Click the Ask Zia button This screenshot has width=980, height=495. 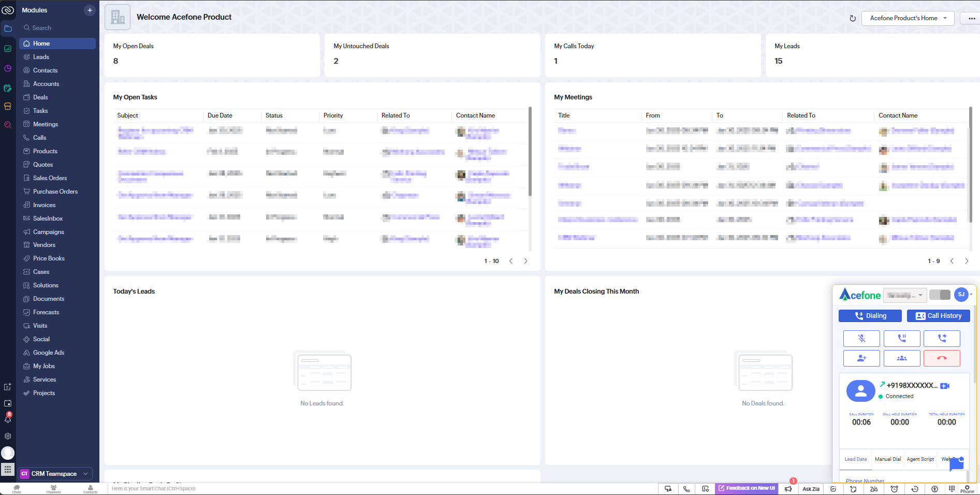pos(811,489)
